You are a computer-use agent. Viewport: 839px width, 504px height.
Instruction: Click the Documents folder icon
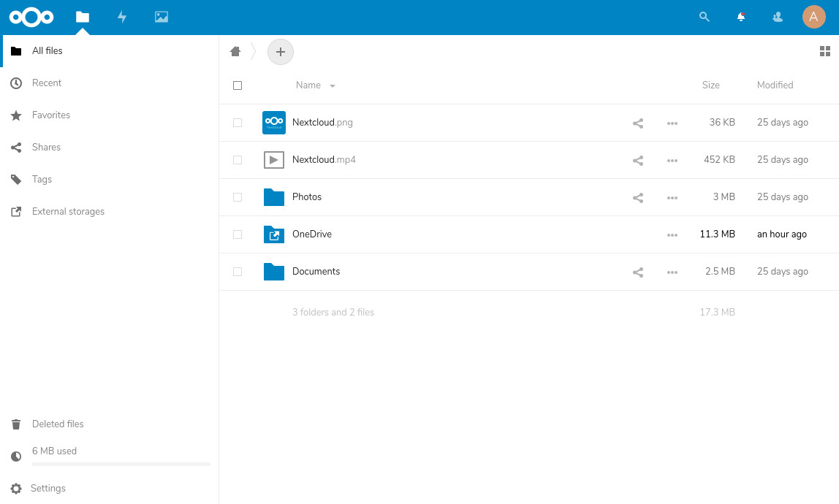pyautogui.click(x=274, y=272)
